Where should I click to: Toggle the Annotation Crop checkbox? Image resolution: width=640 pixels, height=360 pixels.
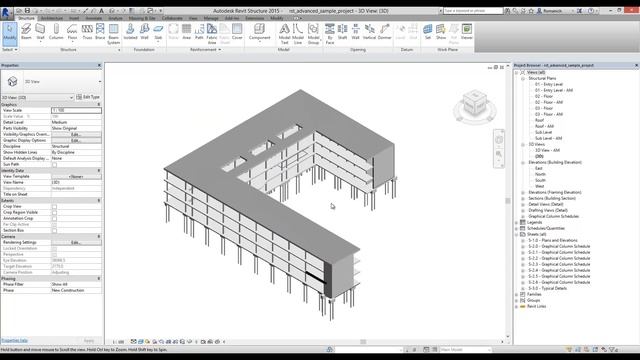(x=54, y=219)
